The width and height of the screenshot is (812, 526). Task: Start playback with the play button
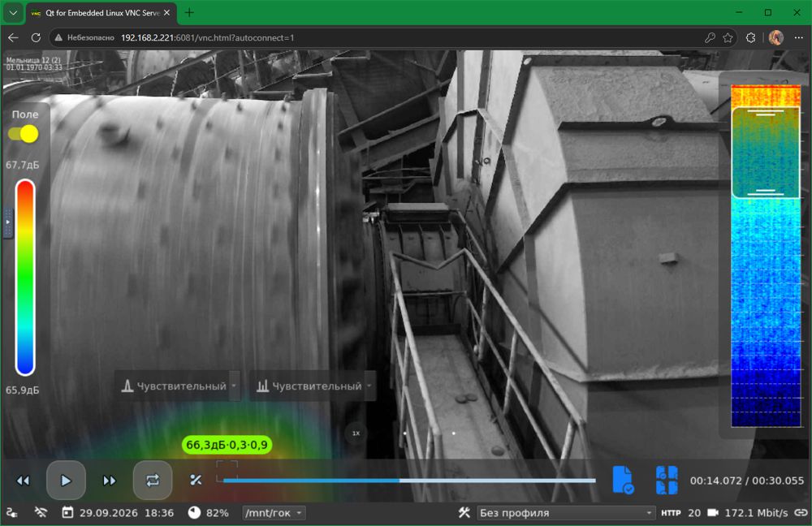[66, 481]
